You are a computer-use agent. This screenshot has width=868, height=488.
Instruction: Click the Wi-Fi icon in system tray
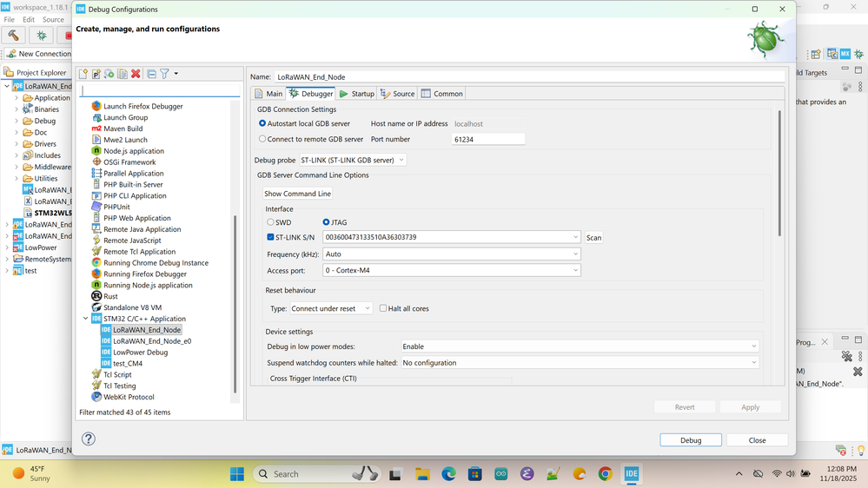point(777,473)
